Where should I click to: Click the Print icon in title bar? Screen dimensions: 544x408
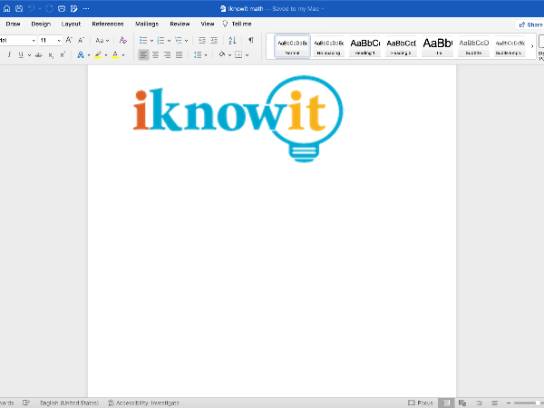[61, 9]
